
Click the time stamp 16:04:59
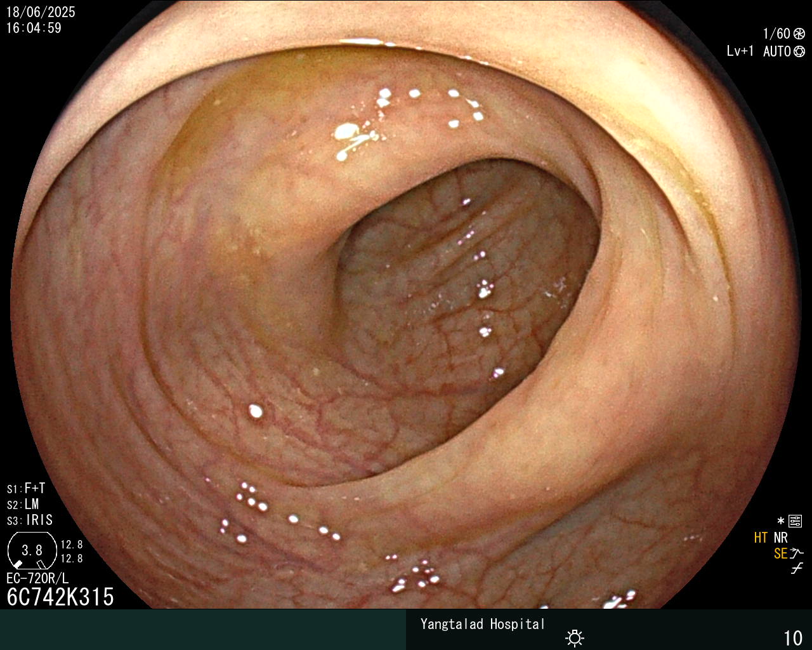click(x=34, y=28)
